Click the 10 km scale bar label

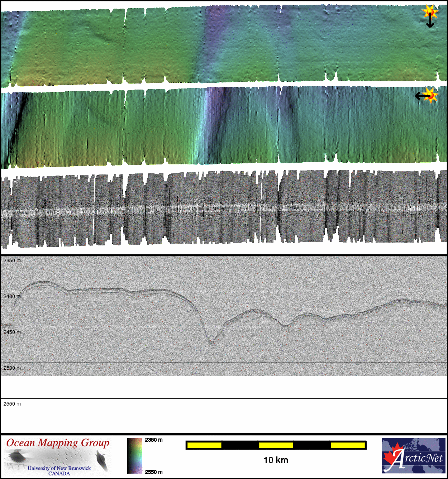(x=276, y=460)
